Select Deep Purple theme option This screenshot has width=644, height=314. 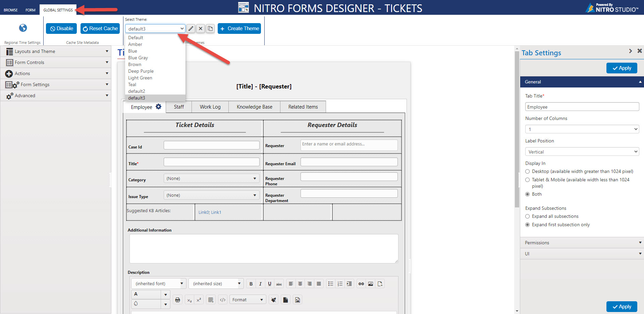(155, 71)
